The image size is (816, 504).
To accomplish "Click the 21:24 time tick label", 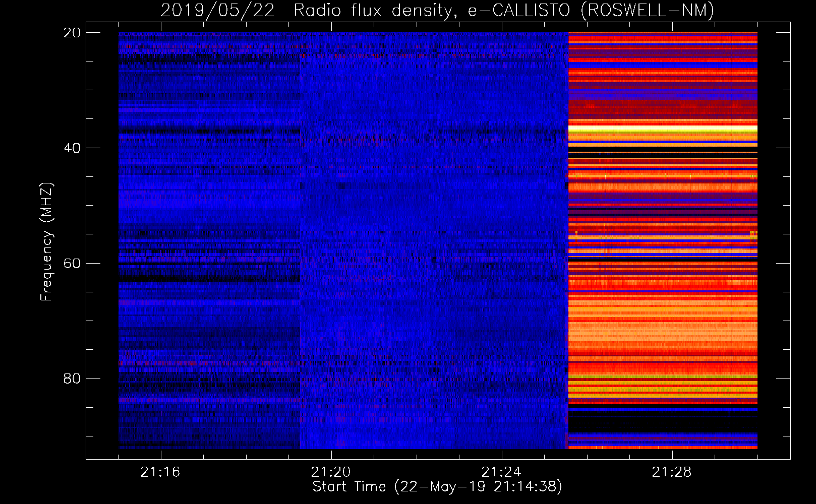I will coord(501,472).
